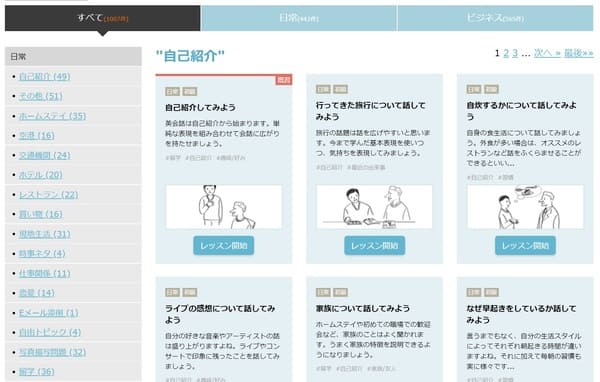Jump to the last page via 最後

click(579, 53)
